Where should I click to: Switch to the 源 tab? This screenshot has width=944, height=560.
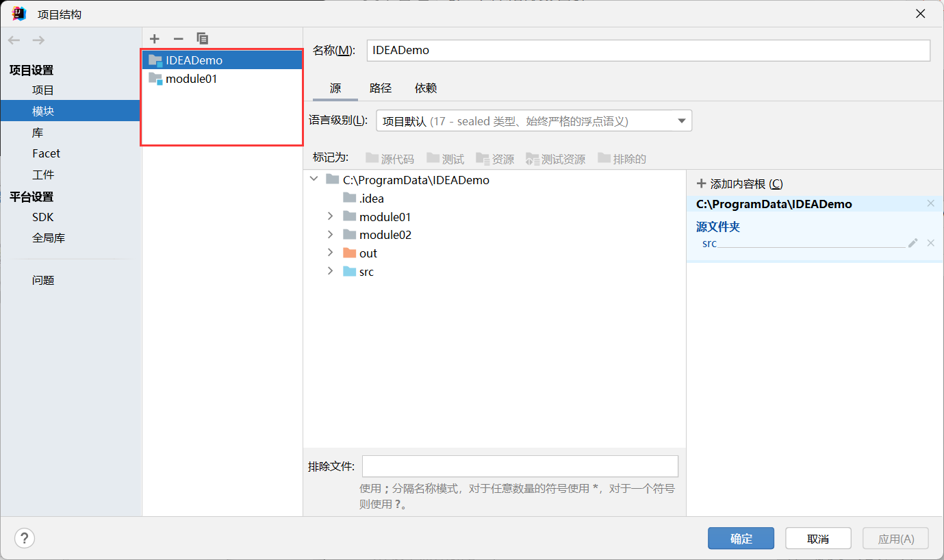pyautogui.click(x=335, y=88)
